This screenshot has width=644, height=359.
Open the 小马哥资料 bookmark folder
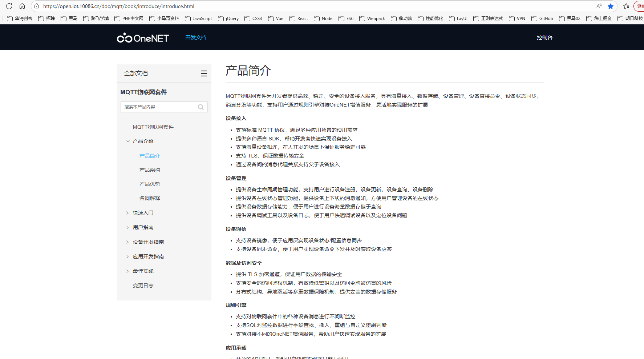pyautogui.click(x=164, y=19)
